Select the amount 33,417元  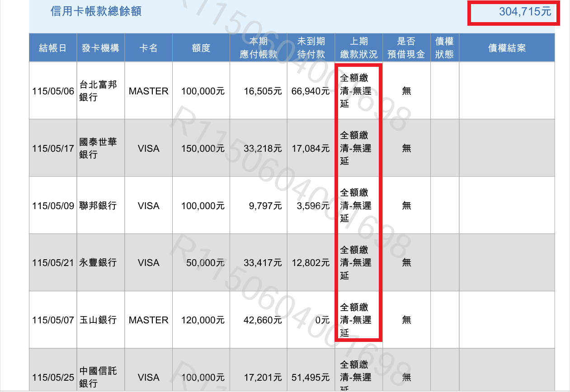[x=263, y=262]
